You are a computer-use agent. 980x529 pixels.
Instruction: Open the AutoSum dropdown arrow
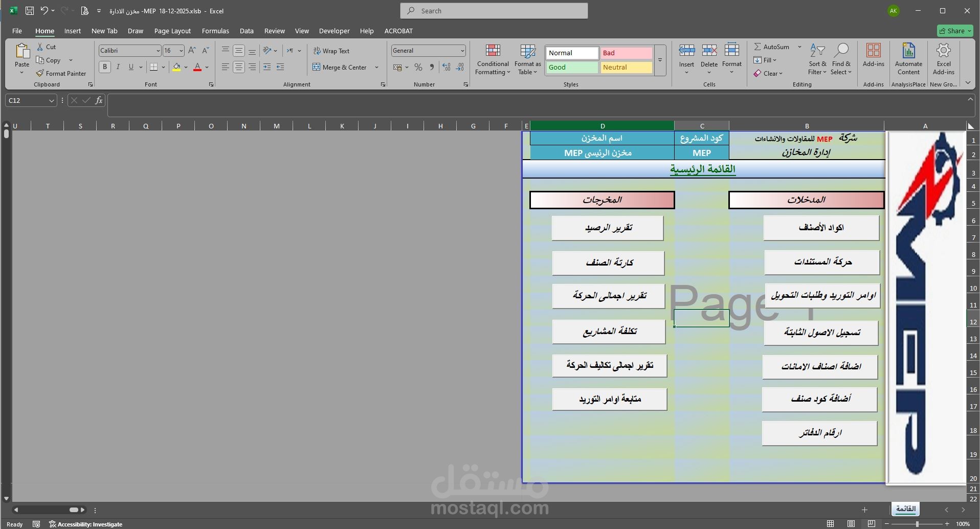pyautogui.click(x=799, y=47)
